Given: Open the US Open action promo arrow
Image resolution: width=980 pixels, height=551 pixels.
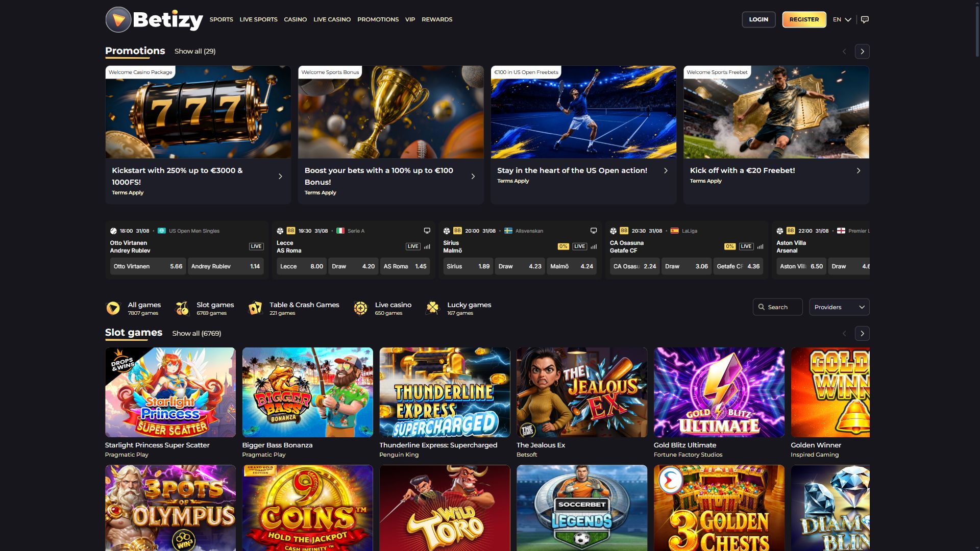Looking at the screenshot, I should pos(666,170).
